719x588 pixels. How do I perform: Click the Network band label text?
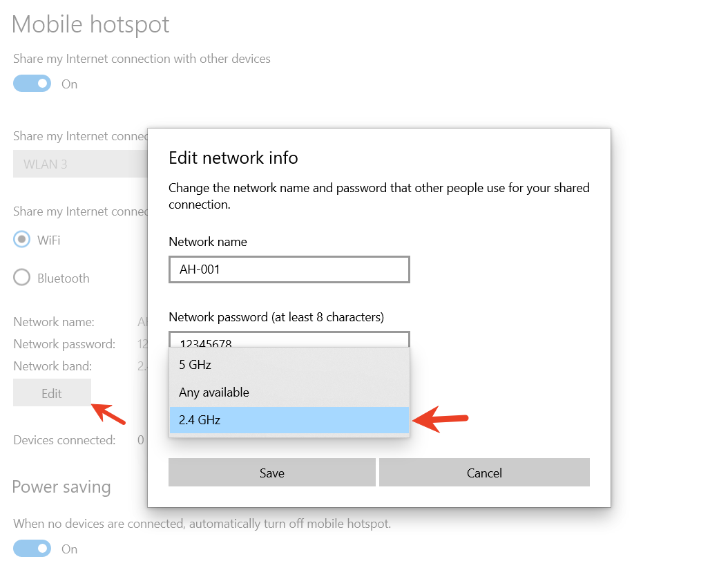[x=52, y=366]
